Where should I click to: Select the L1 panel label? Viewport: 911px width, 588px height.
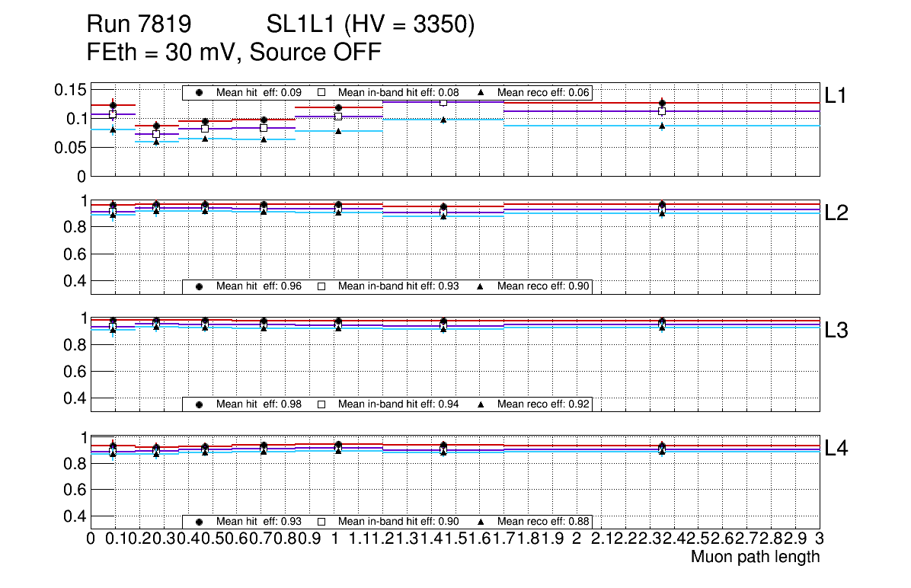836,95
